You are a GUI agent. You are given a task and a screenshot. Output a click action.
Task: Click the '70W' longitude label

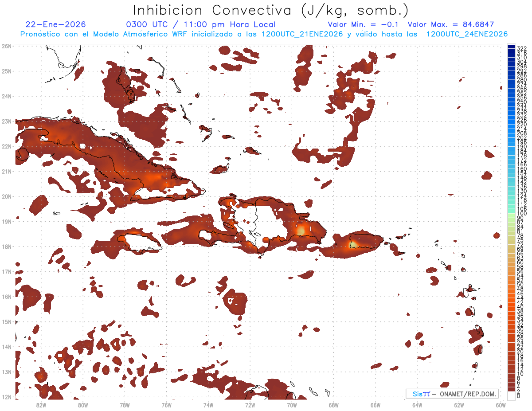[292, 404]
